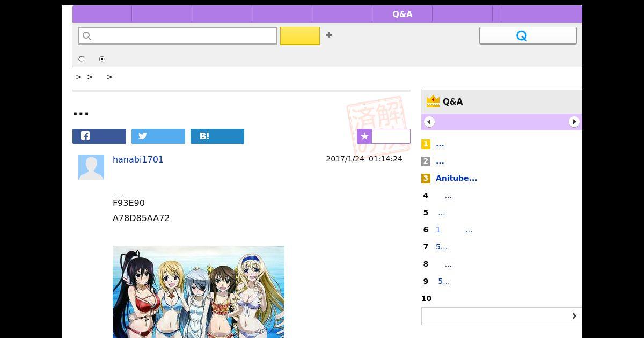Open hanabi1701 user profile link
This screenshot has height=338, width=644.
(138, 159)
